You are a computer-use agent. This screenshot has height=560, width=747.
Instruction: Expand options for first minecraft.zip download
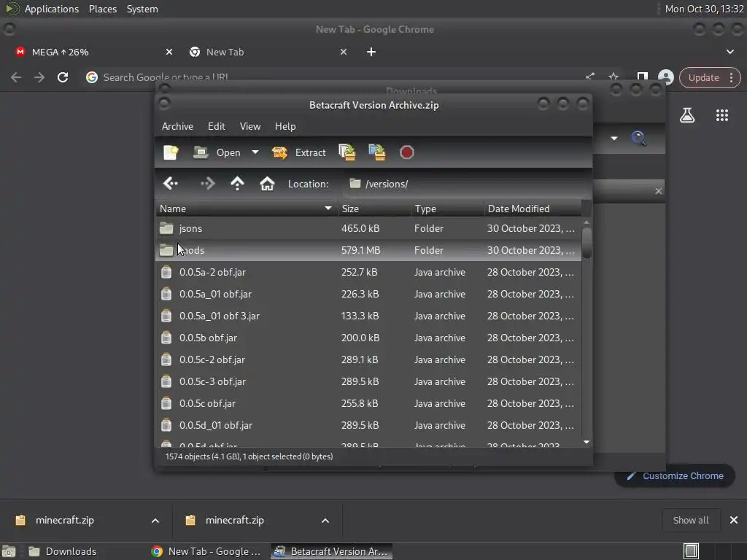tap(155, 521)
